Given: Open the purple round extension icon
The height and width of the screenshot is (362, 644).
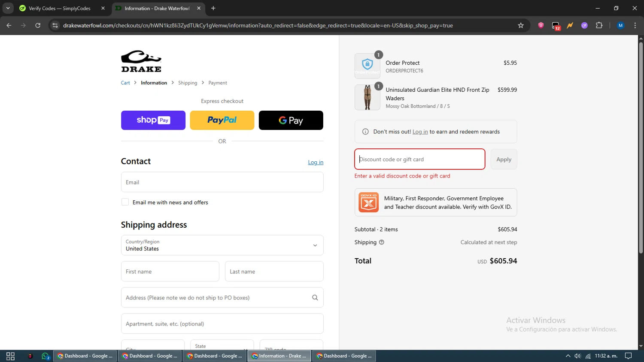Looking at the screenshot, I should click(x=584, y=25).
